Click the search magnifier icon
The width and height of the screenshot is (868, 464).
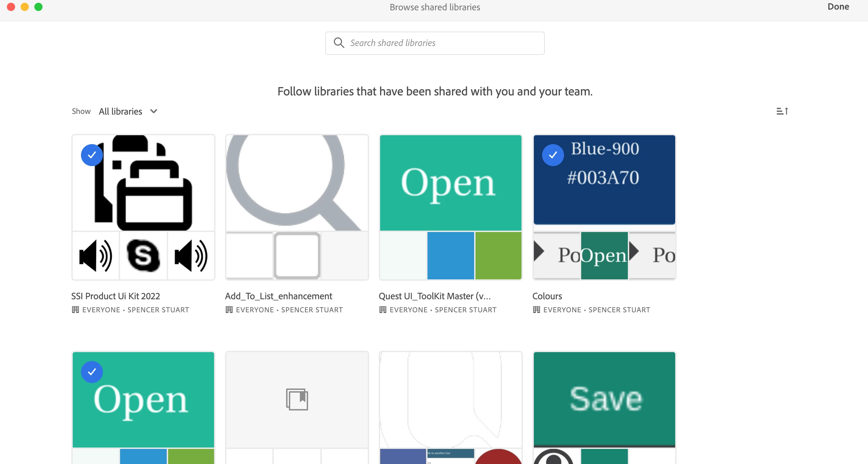point(339,43)
